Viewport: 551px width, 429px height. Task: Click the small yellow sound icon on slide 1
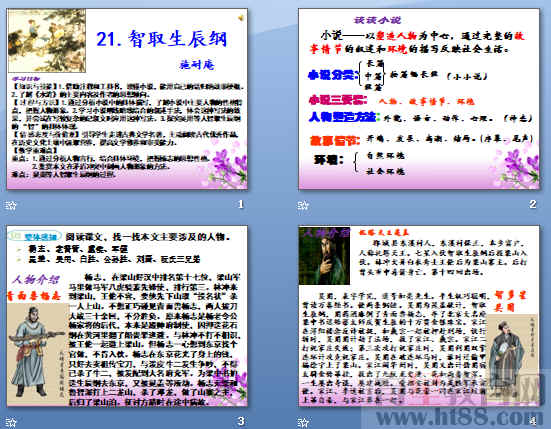241,18
